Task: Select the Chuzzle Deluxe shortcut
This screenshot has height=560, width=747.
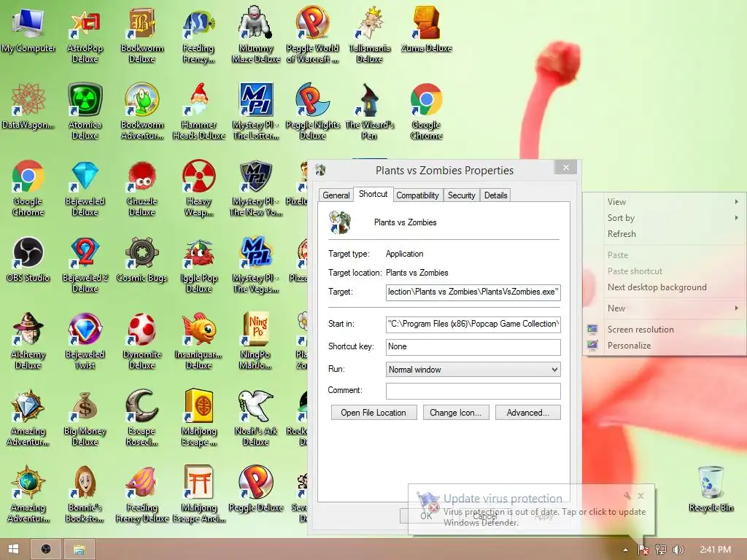Action: coord(142,189)
